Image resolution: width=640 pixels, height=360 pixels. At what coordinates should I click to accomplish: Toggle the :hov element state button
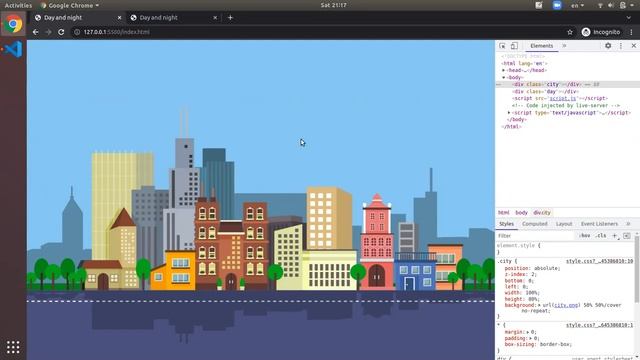[585, 236]
